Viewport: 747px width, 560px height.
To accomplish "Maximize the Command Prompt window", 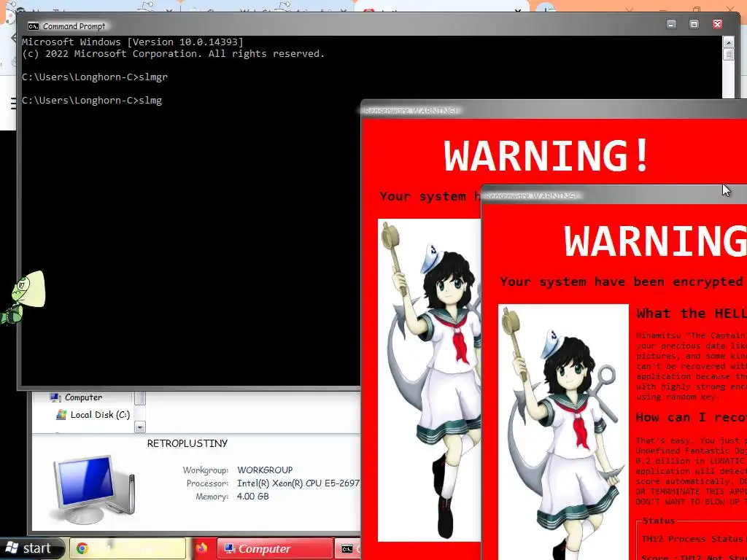I will (x=694, y=24).
